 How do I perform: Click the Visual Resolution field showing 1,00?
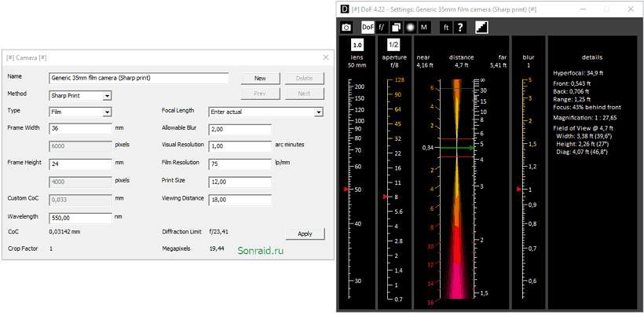tap(240, 146)
